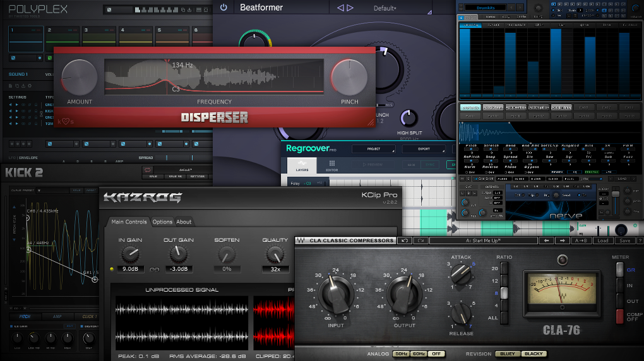Open the Nerve Drumkits preset selector
The width and height of the screenshot is (644, 361).
point(486,8)
